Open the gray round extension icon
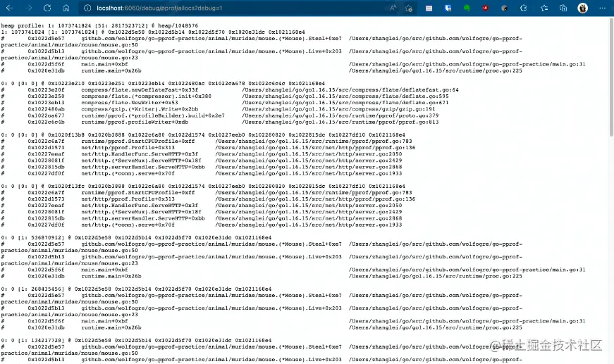This screenshot has height=364, width=614. pos(504,8)
